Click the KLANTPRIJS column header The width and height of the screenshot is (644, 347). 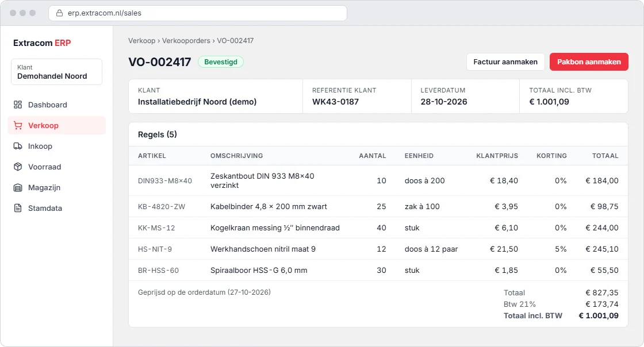[497, 156]
